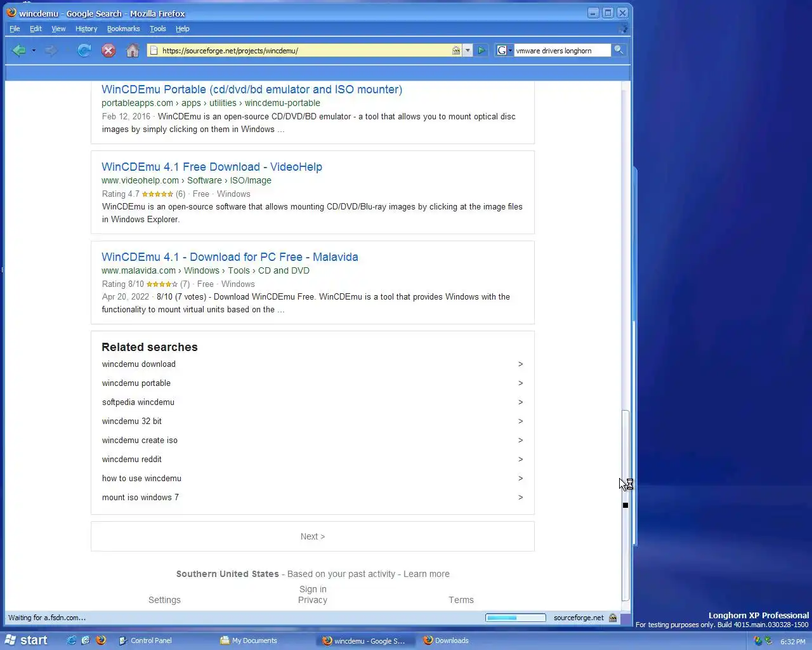Open the address bar URL history dropdown
Viewport: 812px width, 650px height.
(x=468, y=51)
